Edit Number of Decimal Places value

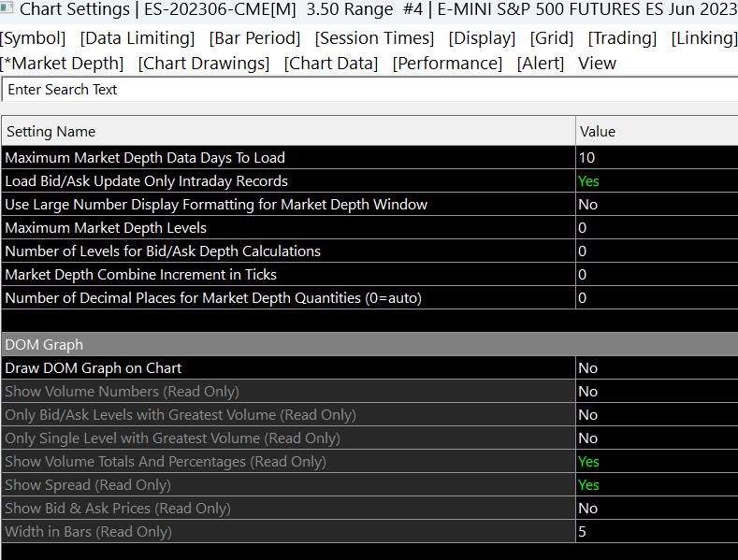click(657, 298)
